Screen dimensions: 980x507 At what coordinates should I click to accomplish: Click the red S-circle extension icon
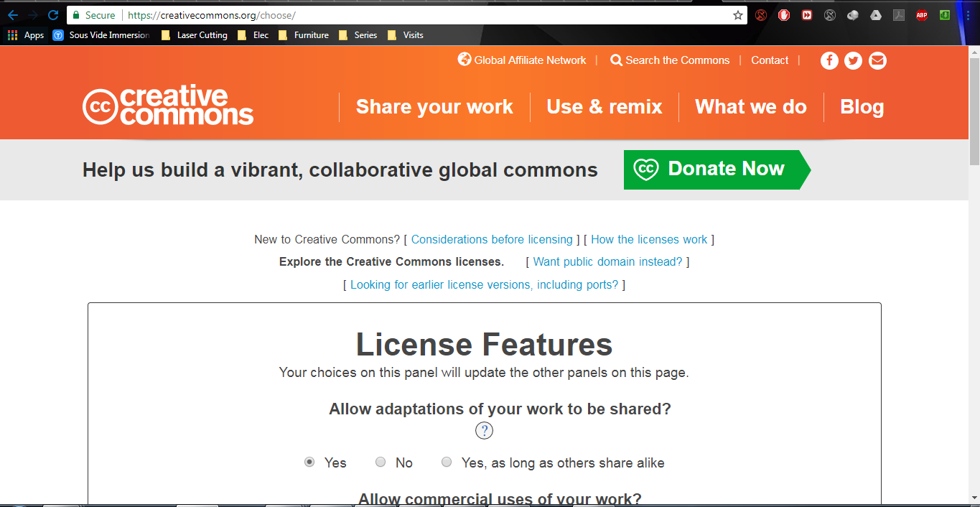coord(761,15)
